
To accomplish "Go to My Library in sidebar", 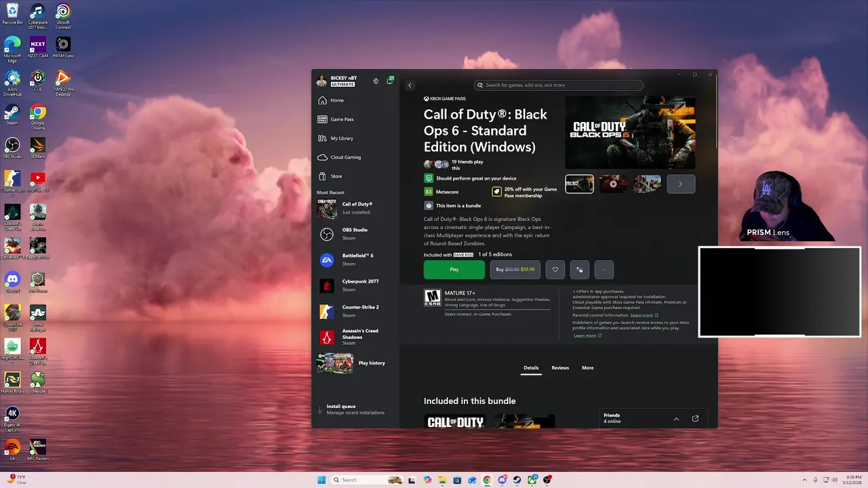I will [355, 138].
